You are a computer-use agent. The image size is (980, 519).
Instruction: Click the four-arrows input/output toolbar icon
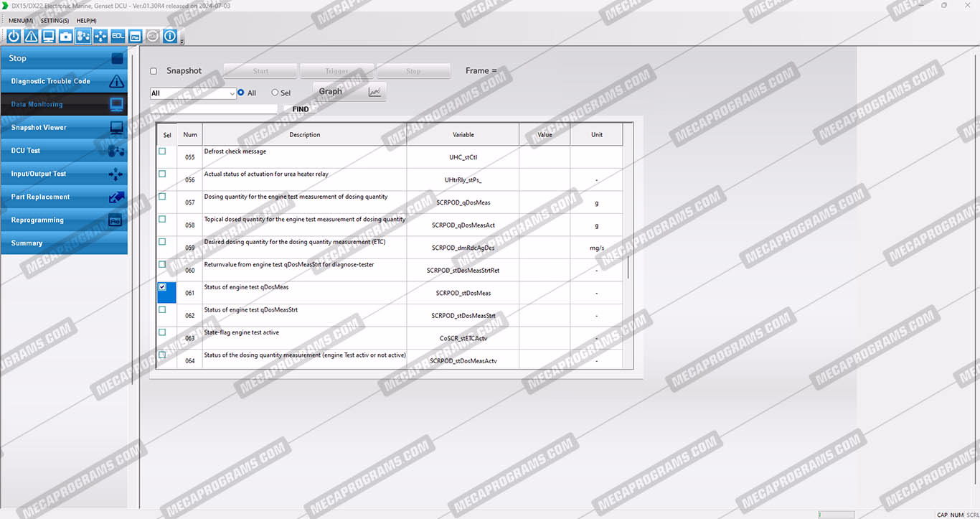pyautogui.click(x=100, y=36)
